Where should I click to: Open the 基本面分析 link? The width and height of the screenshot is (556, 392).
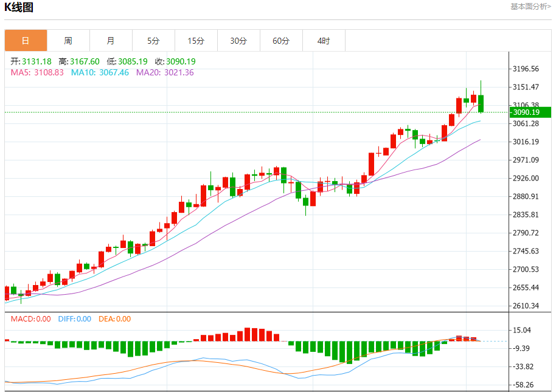(530, 6)
